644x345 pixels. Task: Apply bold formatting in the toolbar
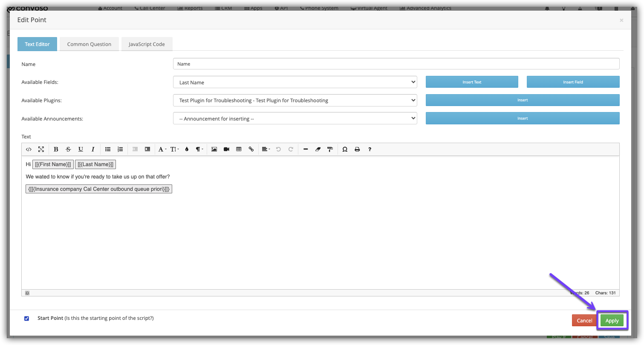pyautogui.click(x=56, y=149)
